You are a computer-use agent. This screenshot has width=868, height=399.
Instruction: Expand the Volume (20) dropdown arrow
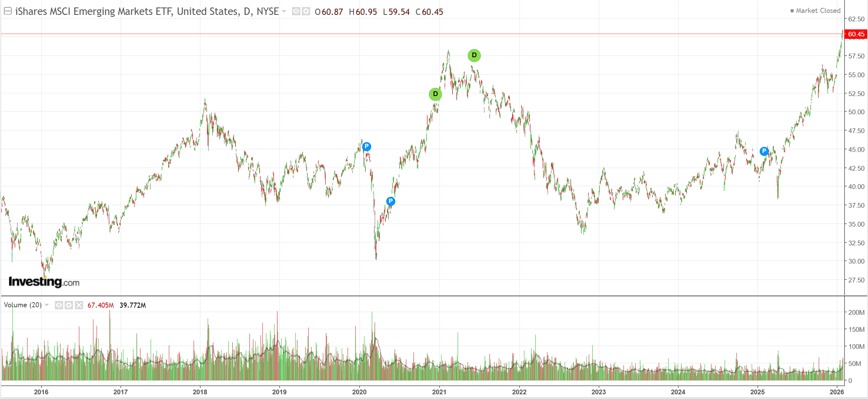[x=47, y=305]
